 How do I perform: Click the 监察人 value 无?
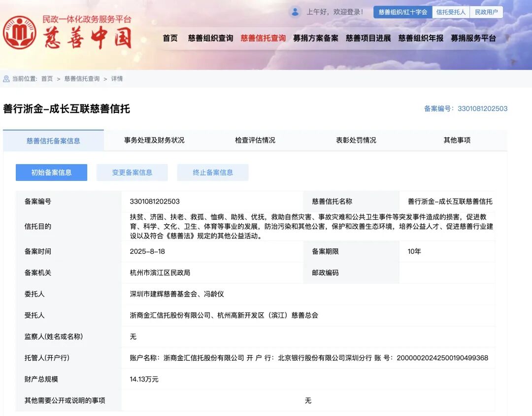point(133,337)
